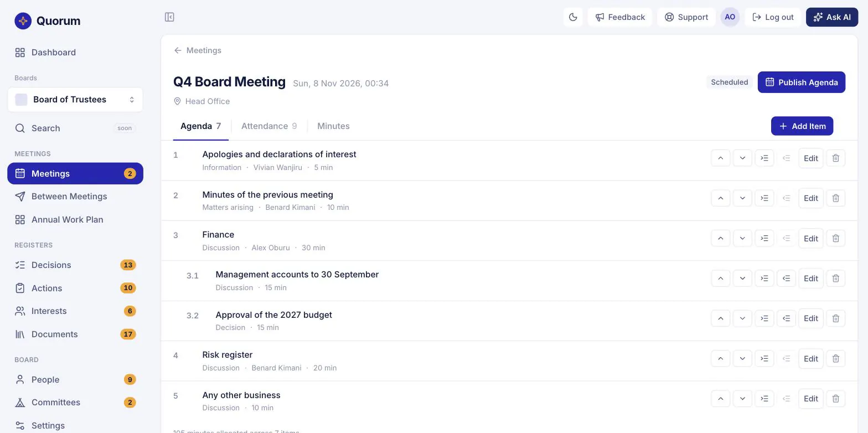The height and width of the screenshot is (433, 868).
Task: Delete the Risk register item
Action: tap(836, 359)
